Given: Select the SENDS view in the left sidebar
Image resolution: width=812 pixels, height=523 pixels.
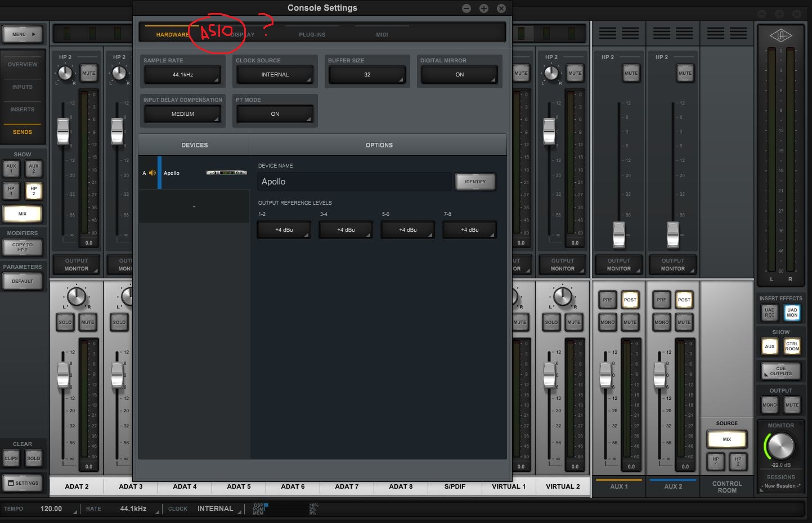Looking at the screenshot, I should [x=23, y=132].
